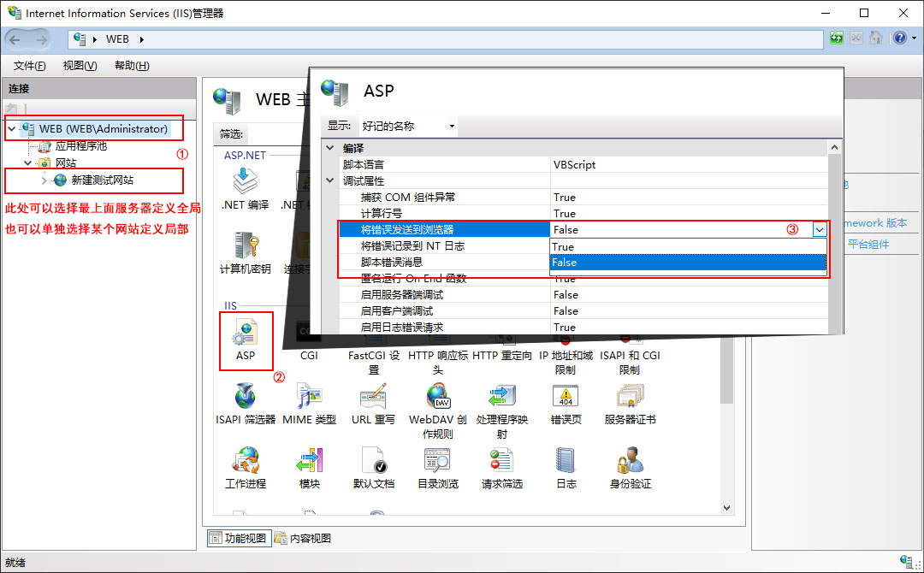Open 错误页 feature icon
Image resolution: width=924 pixels, height=573 pixels.
pyautogui.click(x=566, y=404)
